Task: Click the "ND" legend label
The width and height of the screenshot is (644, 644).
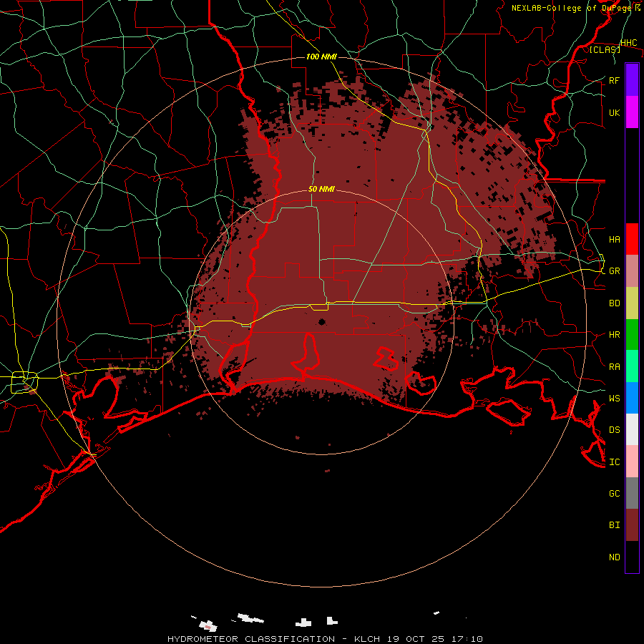Action: click(614, 557)
